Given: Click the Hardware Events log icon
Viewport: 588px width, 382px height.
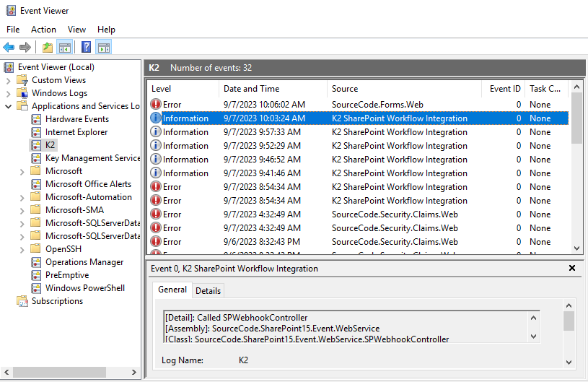Looking at the screenshot, I should 36,119.
